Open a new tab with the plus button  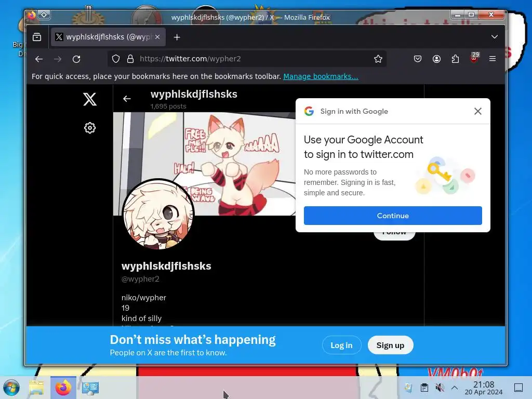(177, 37)
